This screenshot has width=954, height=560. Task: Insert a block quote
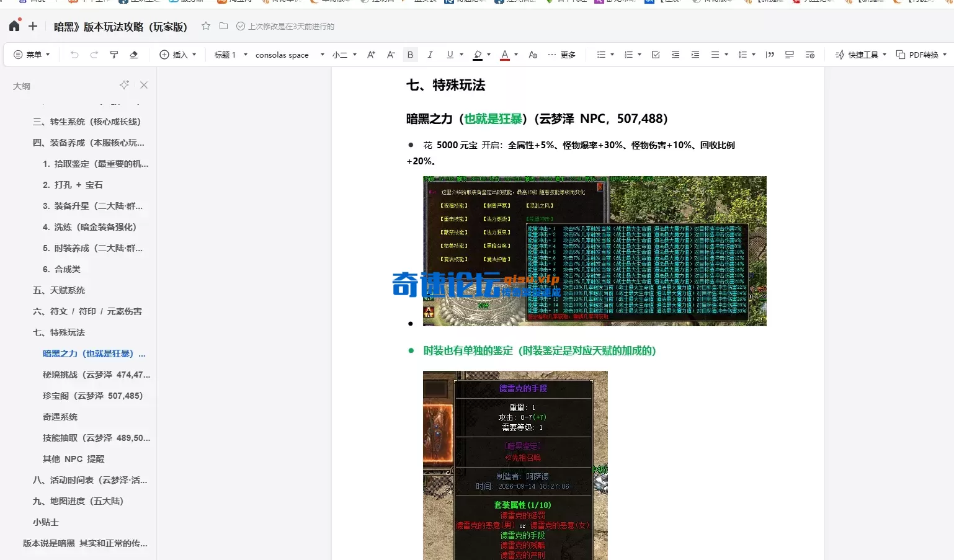[770, 55]
